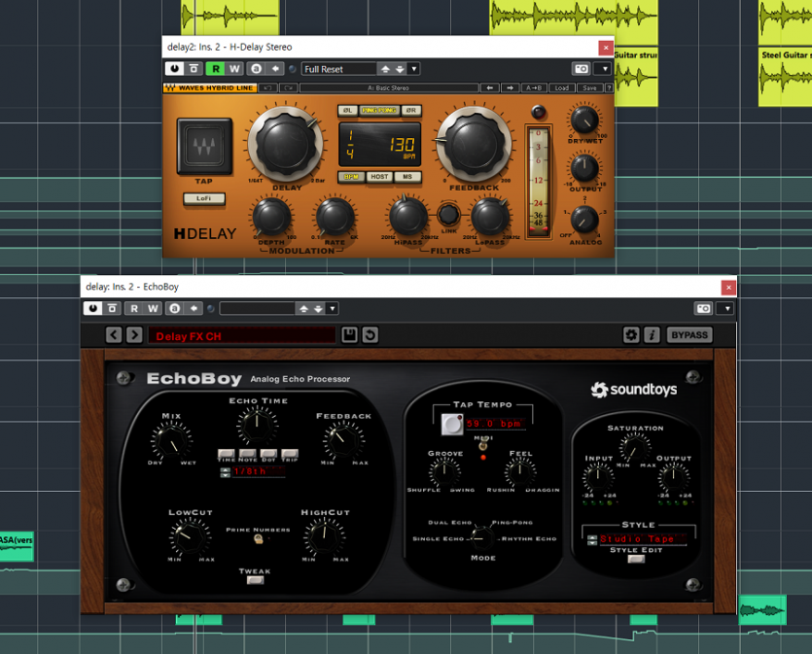Click Save button in Waves toolbar
812x654 pixels.
590,88
